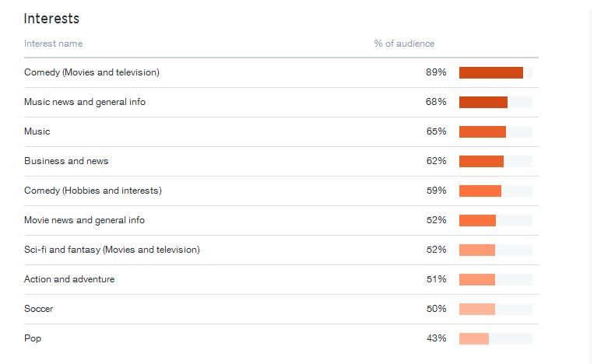Click the orange bar in the Music row
Viewport: 615px width, 364px height.
(x=482, y=131)
